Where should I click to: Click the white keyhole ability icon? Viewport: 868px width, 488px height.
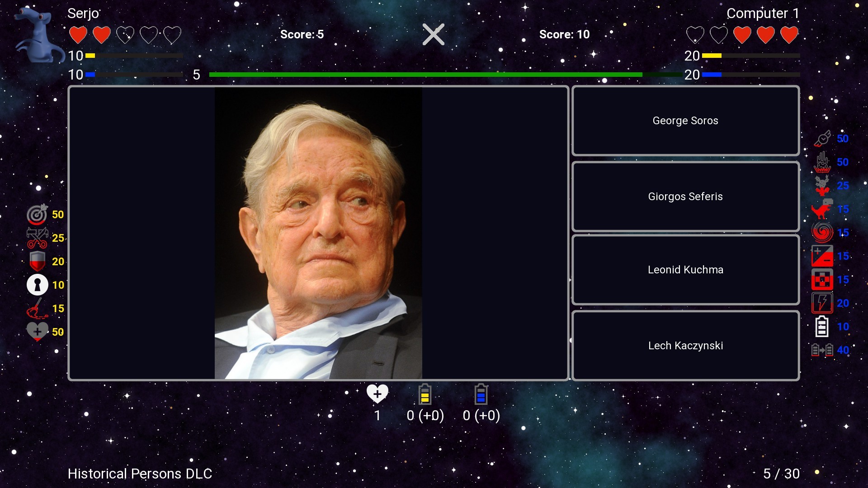37,285
